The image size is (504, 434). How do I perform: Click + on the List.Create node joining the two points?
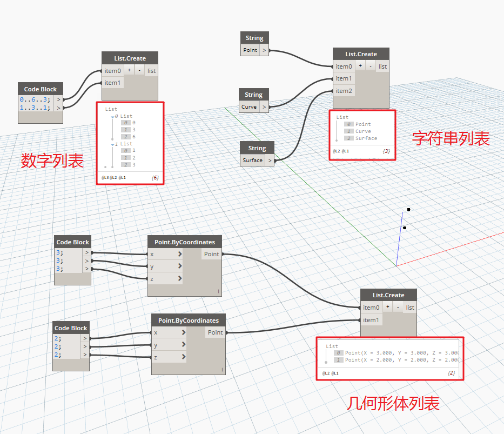388,307
